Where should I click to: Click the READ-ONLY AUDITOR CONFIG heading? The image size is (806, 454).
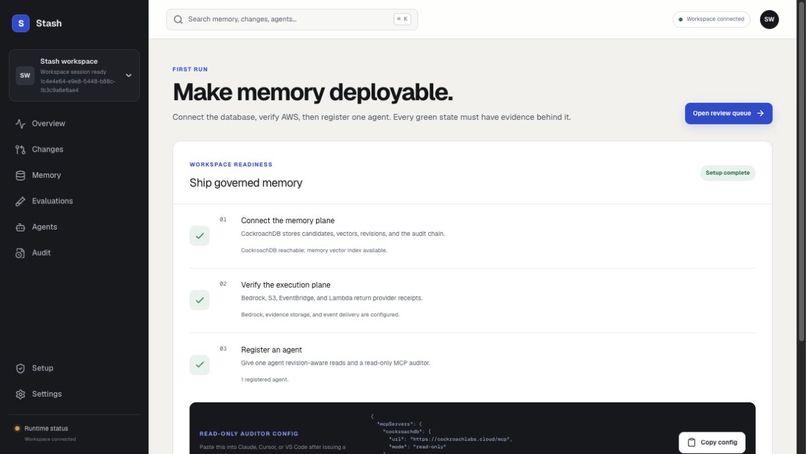coord(249,433)
